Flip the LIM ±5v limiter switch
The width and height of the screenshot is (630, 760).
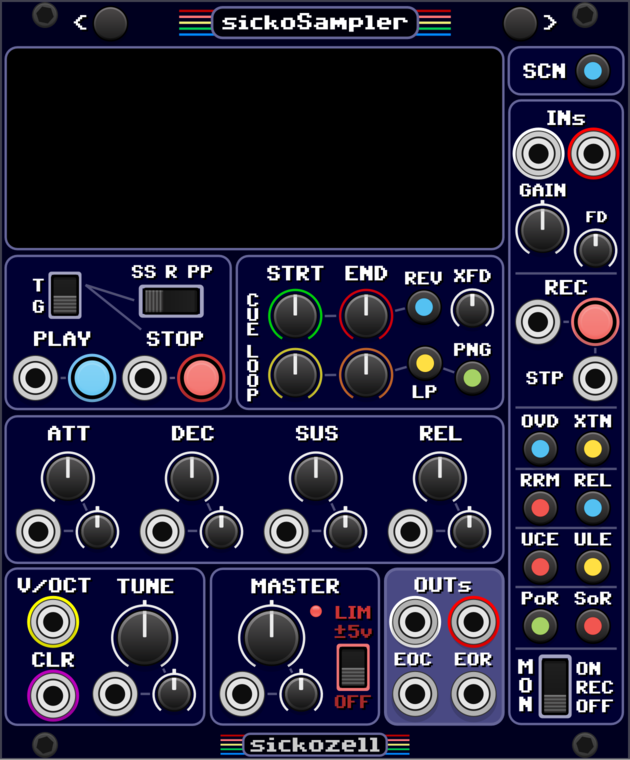pos(353,667)
